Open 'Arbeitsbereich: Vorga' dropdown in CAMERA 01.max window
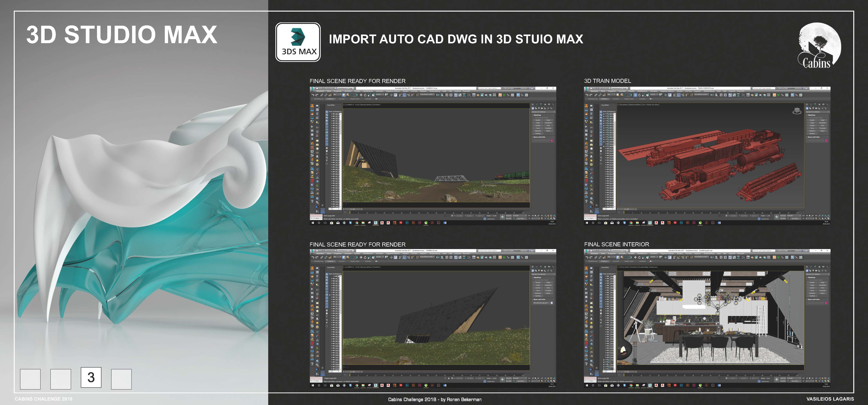The image size is (868, 405). (346, 88)
